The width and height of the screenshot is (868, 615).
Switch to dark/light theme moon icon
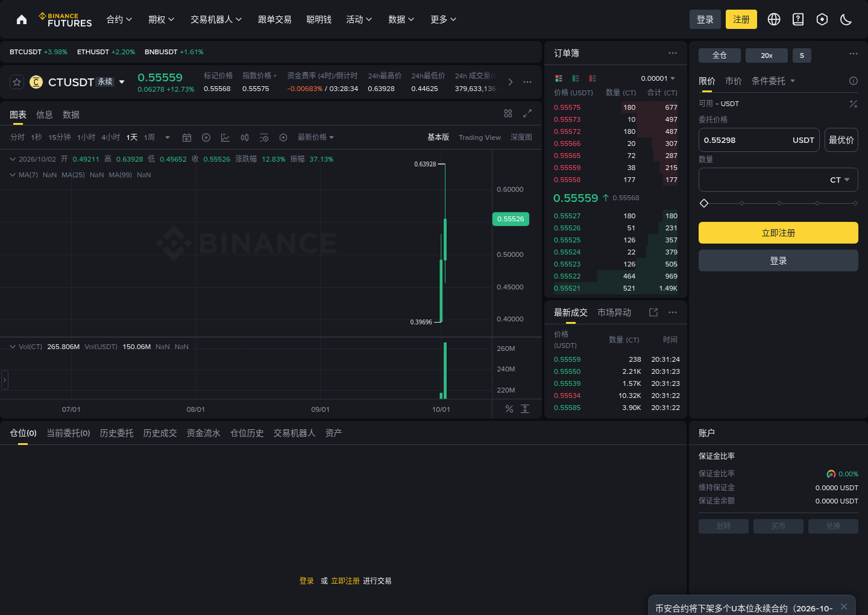846,19
